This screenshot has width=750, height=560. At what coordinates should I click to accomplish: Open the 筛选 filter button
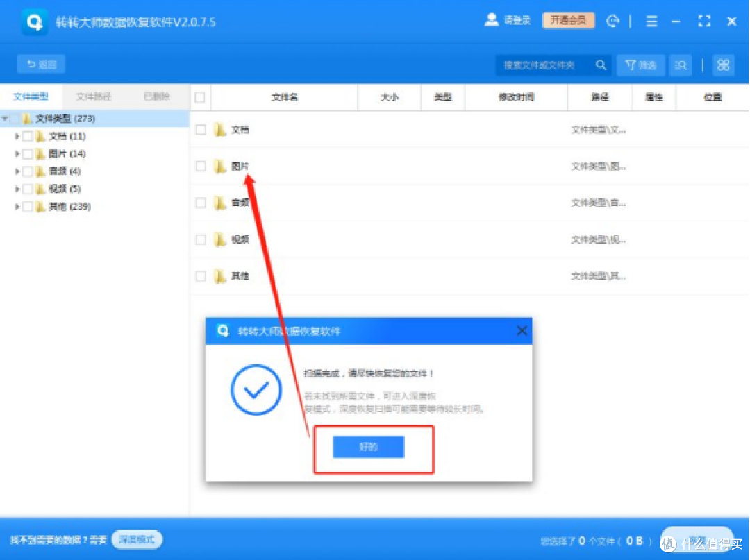pyautogui.click(x=641, y=65)
